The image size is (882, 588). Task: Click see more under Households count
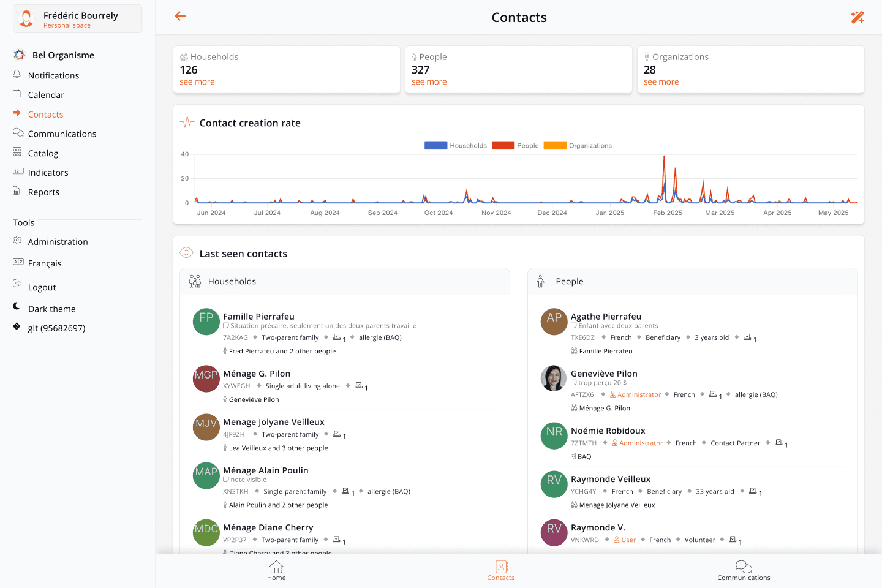tap(197, 81)
